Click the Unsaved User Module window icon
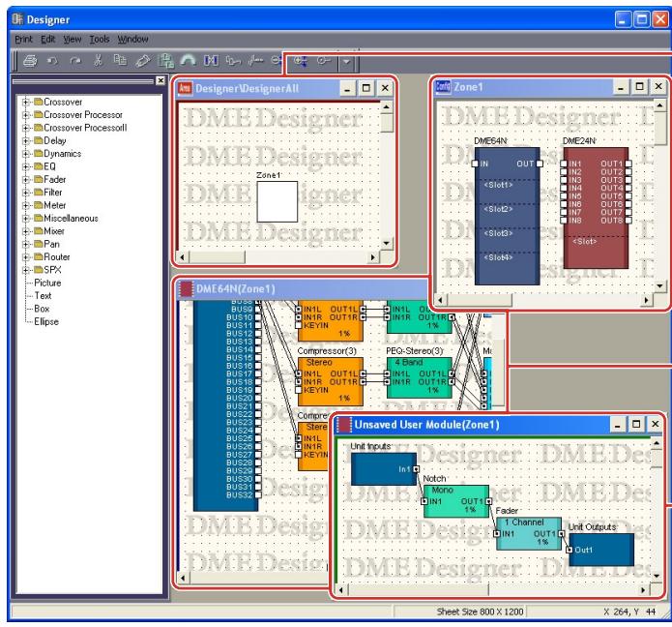This screenshot has width=672, height=627. point(344,425)
